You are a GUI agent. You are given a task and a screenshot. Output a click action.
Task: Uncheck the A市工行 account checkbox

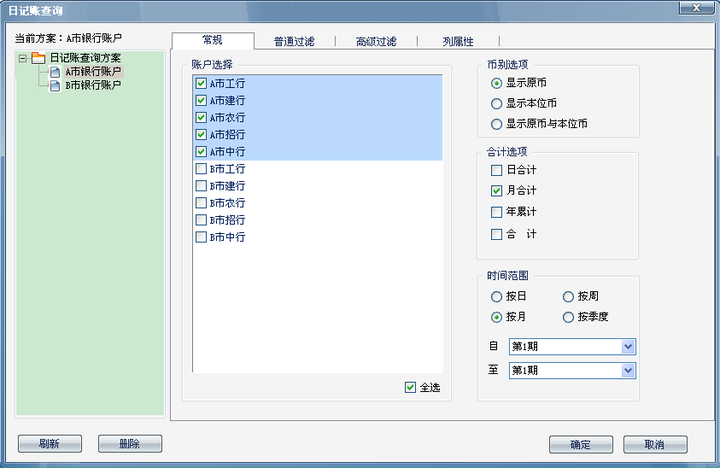(201, 83)
